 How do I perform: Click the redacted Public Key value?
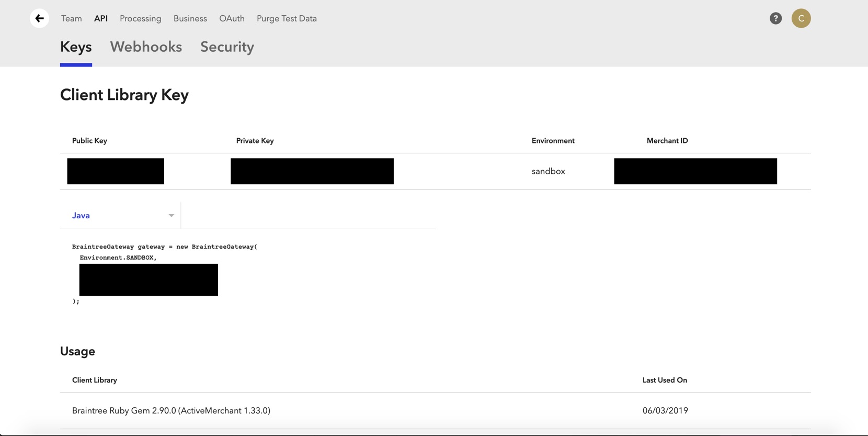116,171
